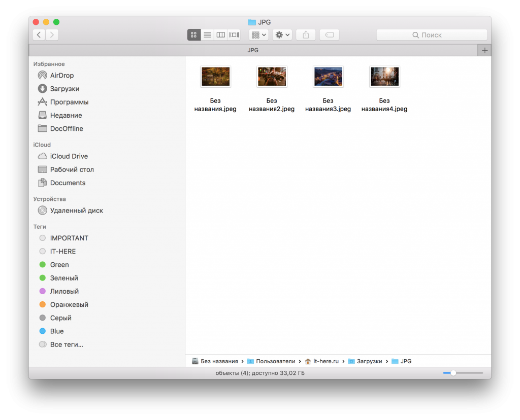This screenshot has width=520, height=420.
Task: Select the Оранжевый tag
Action: pyautogui.click(x=69, y=305)
